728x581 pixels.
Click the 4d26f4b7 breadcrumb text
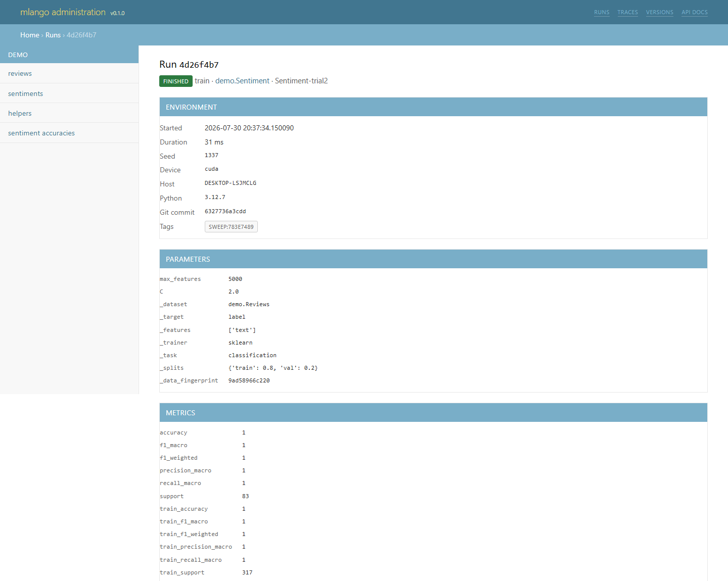pyautogui.click(x=81, y=35)
